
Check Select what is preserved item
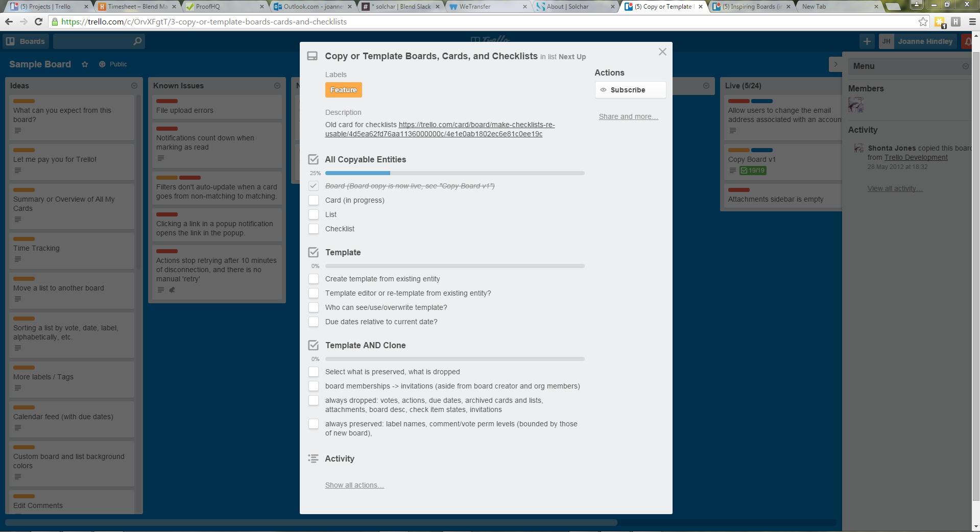314,372
